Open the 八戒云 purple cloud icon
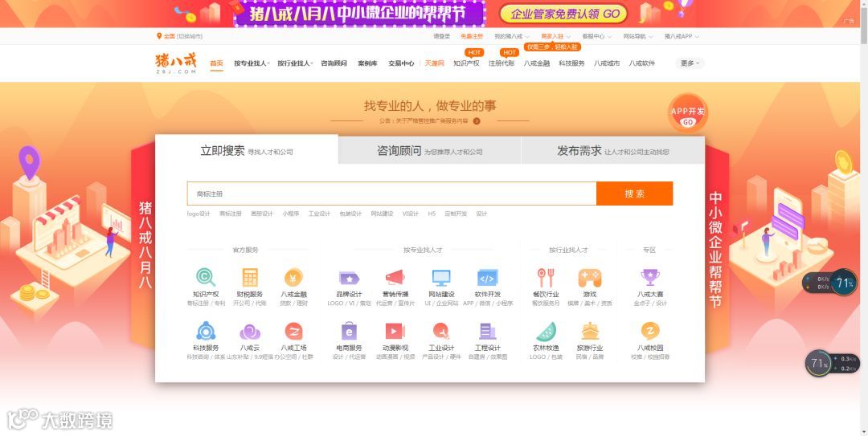The height and width of the screenshot is (436, 868). pyautogui.click(x=250, y=332)
